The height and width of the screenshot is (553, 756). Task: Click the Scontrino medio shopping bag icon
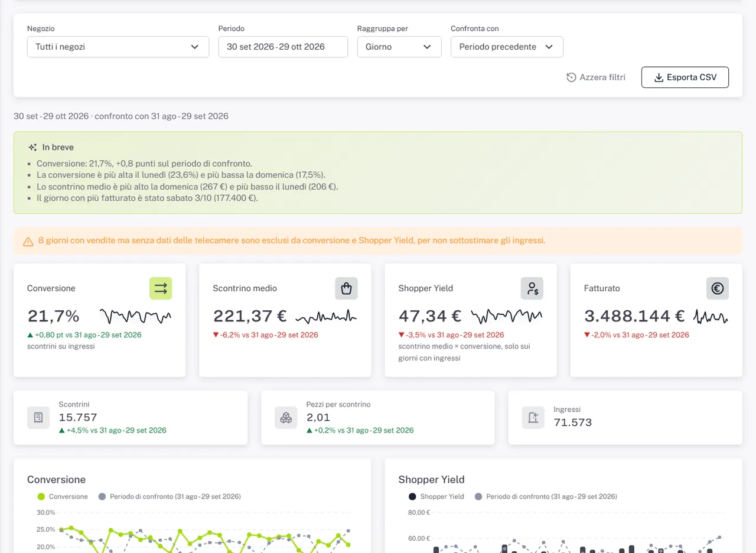pos(346,288)
